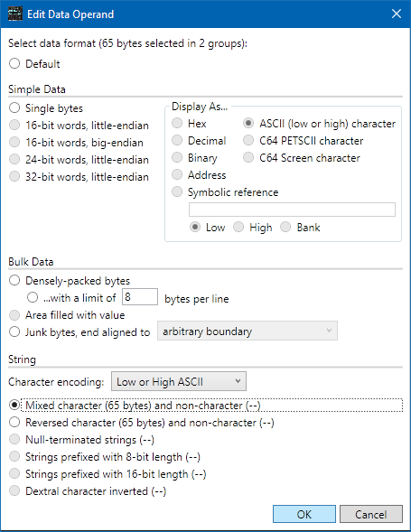Expand the Character encoding combo box
The height and width of the screenshot is (532, 411).
179,382
